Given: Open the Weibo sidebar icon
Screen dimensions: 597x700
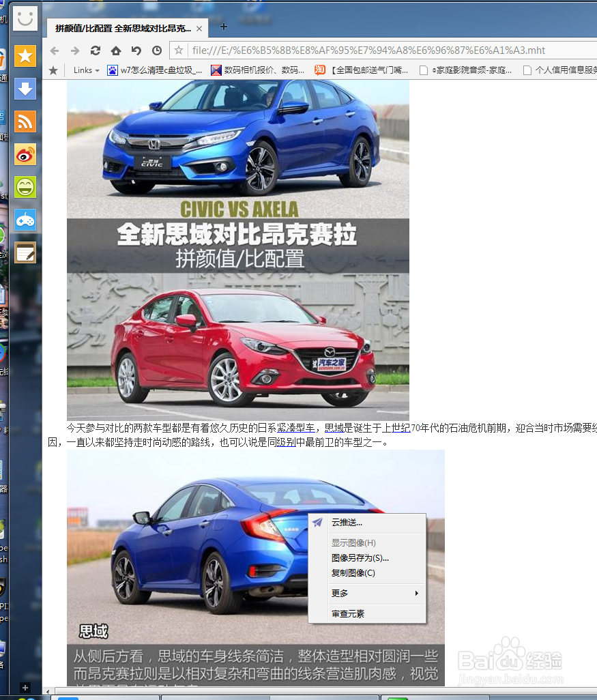Looking at the screenshot, I should tap(25, 154).
